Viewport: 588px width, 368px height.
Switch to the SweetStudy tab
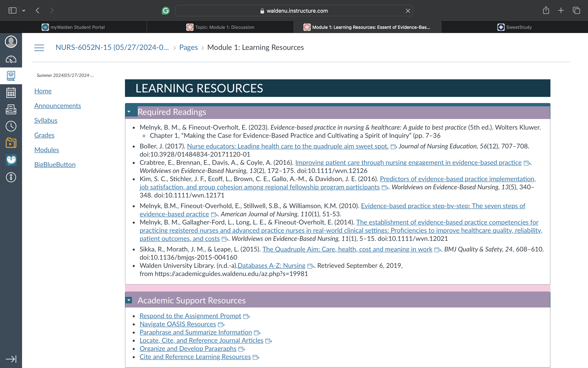coord(515,27)
